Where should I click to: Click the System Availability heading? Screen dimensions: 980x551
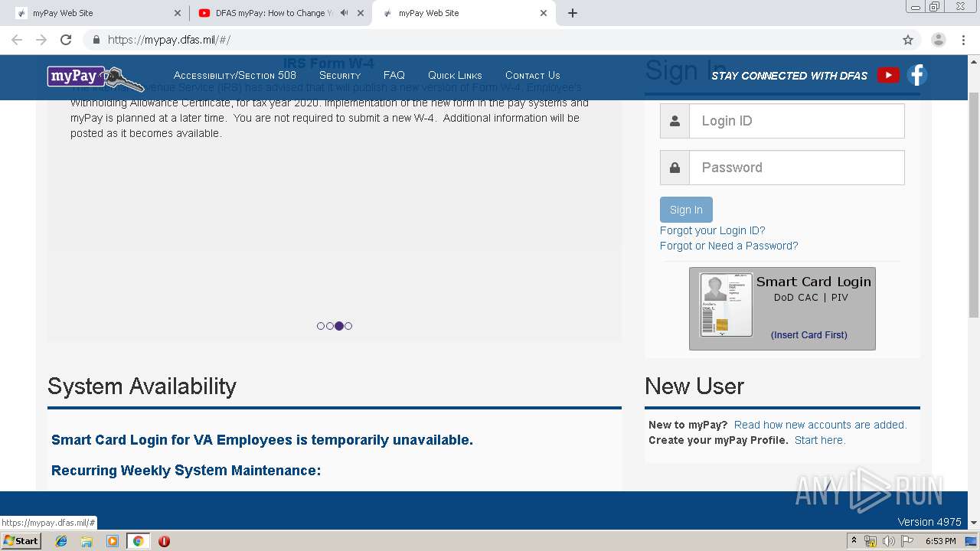pyautogui.click(x=142, y=386)
